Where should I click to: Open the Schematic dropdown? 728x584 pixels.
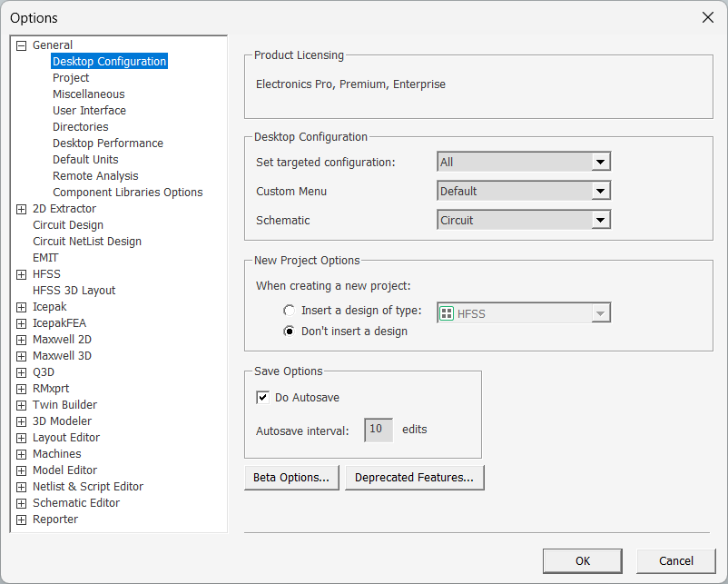[524, 220]
